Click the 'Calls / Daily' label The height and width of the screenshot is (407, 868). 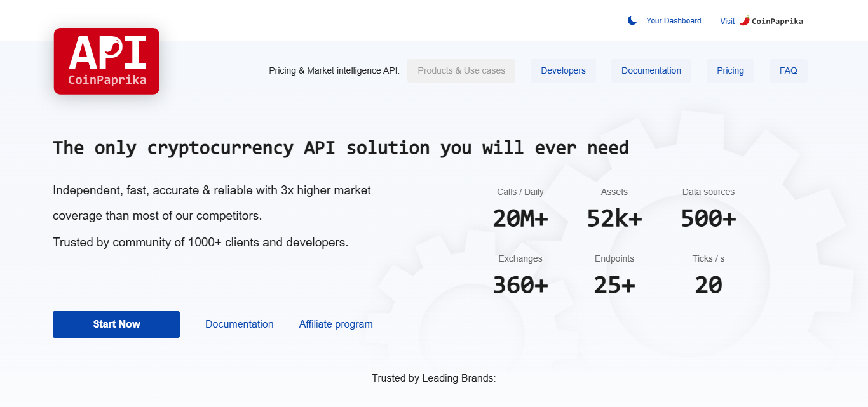[520, 192]
